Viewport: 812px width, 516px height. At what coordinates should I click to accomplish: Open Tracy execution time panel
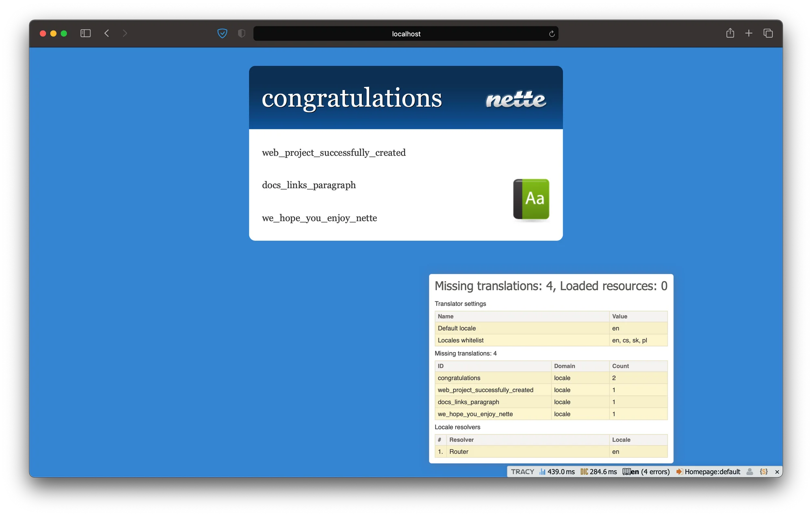click(x=557, y=472)
